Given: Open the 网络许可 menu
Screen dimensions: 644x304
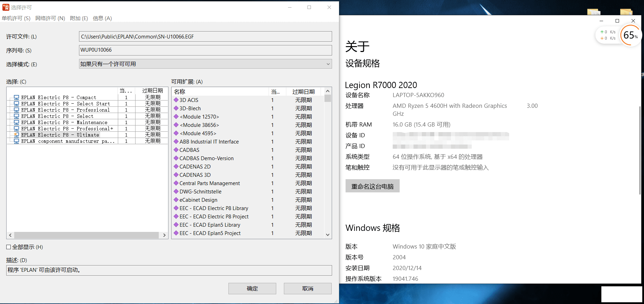Looking at the screenshot, I should [50, 18].
